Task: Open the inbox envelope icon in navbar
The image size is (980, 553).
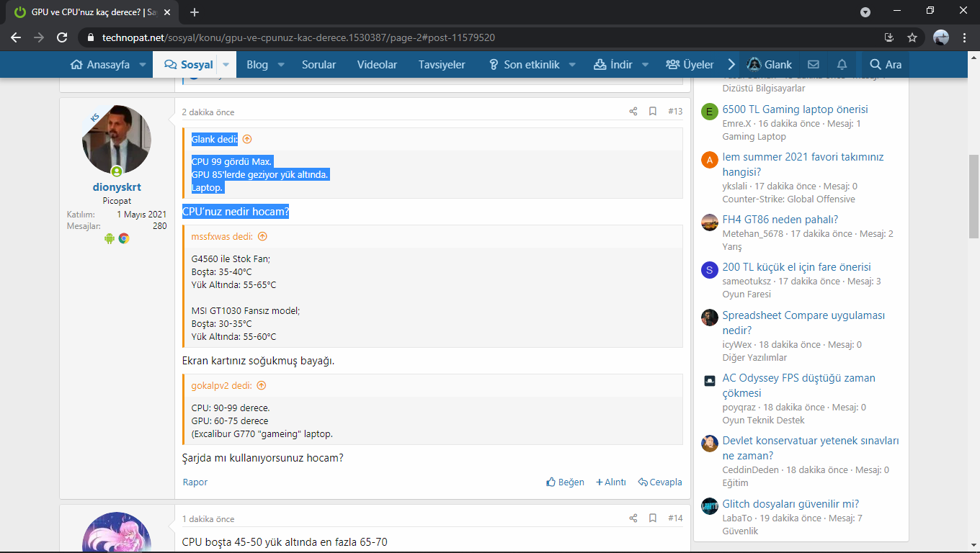Action: (x=813, y=65)
